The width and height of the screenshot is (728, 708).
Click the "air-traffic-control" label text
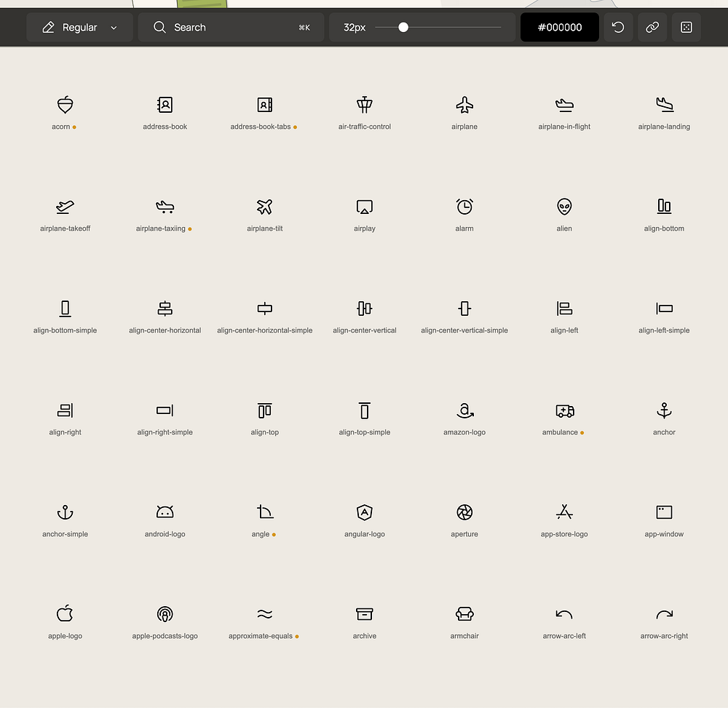[x=365, y=127]
